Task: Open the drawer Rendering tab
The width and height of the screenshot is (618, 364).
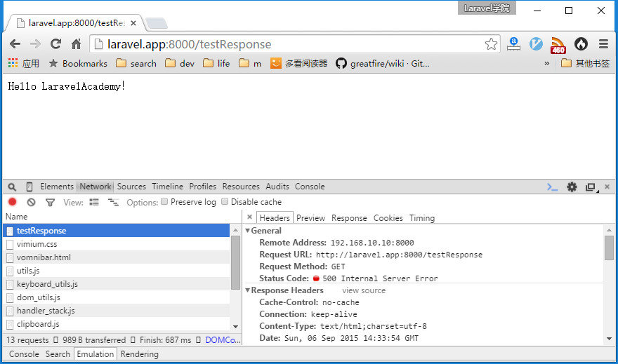Action: point(139,354)
